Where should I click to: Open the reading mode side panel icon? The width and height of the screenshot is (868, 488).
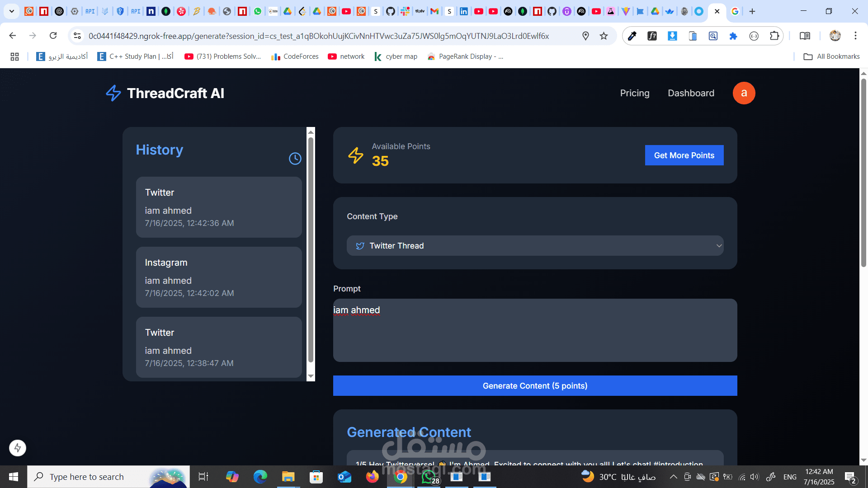point(805,36)
